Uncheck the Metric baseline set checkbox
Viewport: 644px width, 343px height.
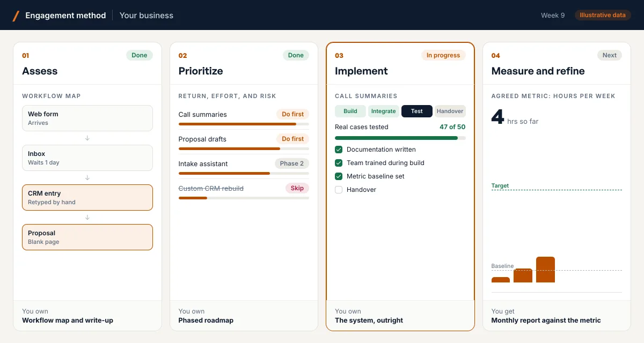pyautogui.click(x=339, y=176)
